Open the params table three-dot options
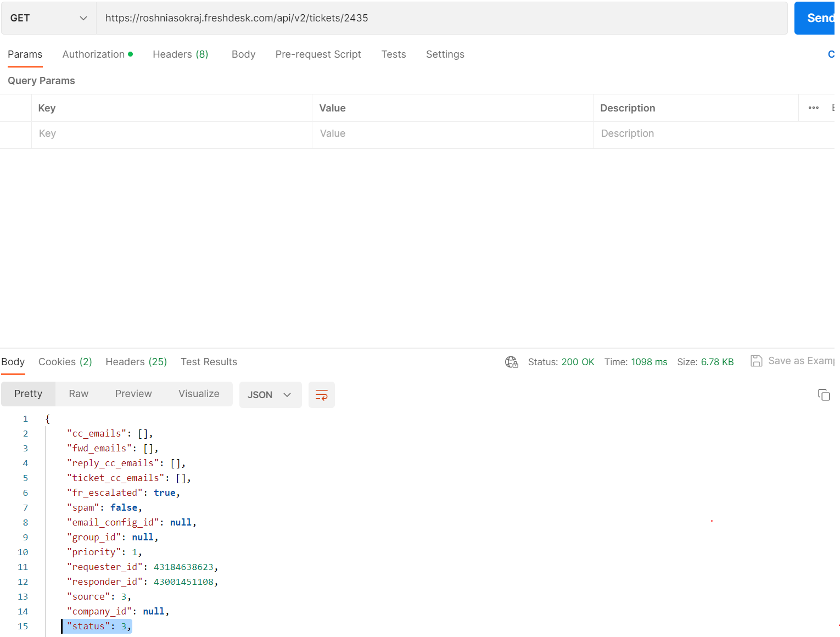 [814, 108]
